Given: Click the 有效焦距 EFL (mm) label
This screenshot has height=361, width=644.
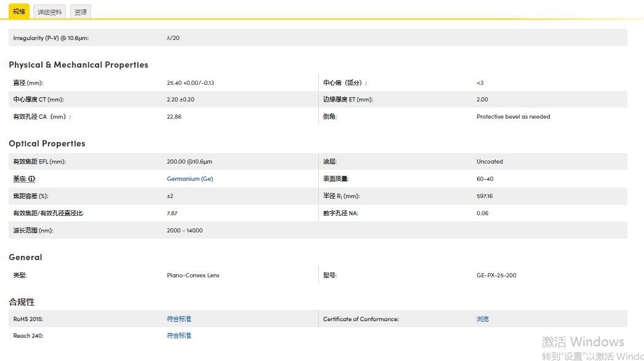Looking at the screenshot, I should (39, 162).
